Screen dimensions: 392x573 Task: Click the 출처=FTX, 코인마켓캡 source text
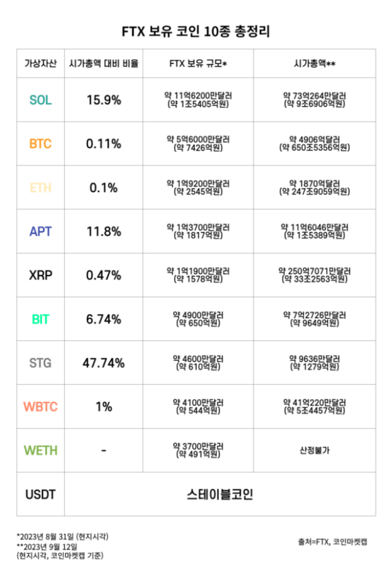[x=333, y=541]
